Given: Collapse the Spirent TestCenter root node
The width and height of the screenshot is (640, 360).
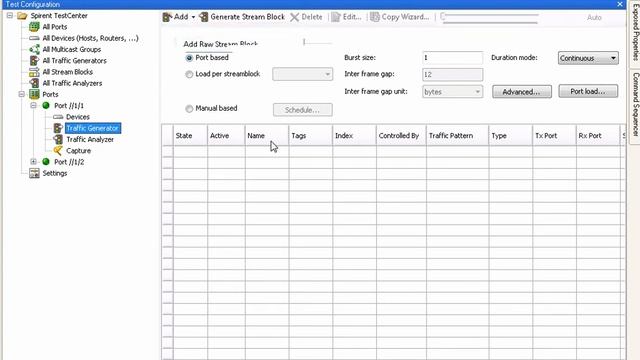Looking at the screenshot, I should tap(10, 16).
